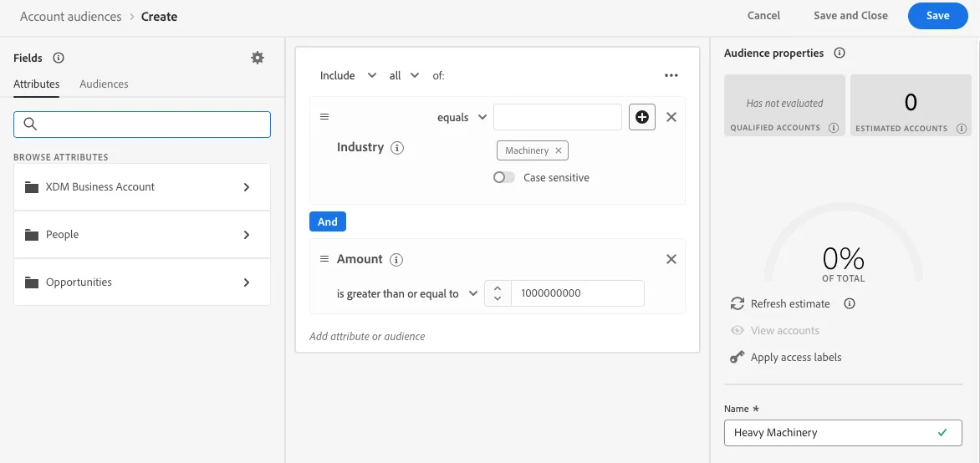
Task: Toggle the Case sensitive switch
Action: (503, 177)
